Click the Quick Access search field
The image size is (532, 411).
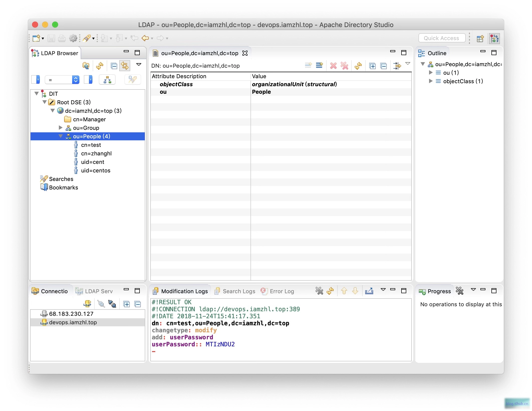click(x=442, y=38)
